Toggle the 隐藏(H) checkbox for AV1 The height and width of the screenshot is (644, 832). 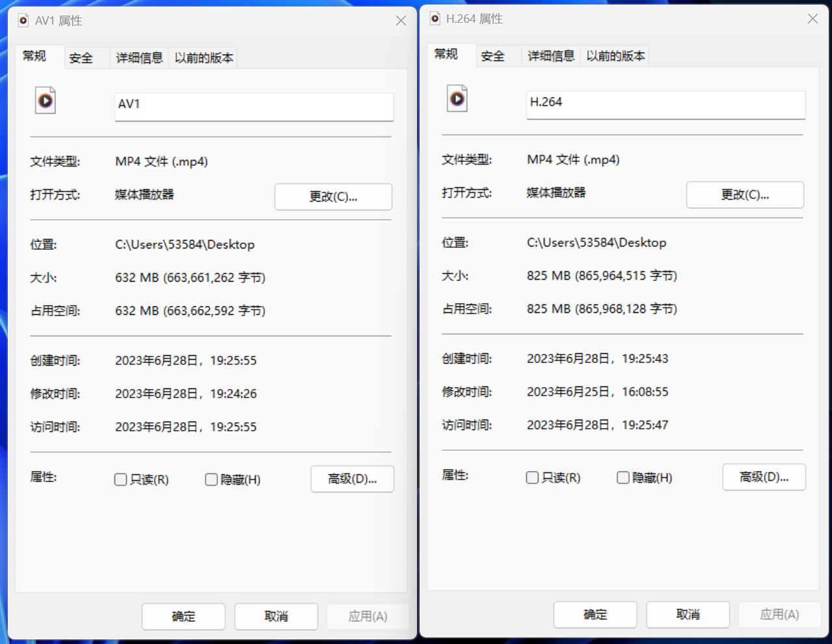pyautogui.click(x=211, y=479)
